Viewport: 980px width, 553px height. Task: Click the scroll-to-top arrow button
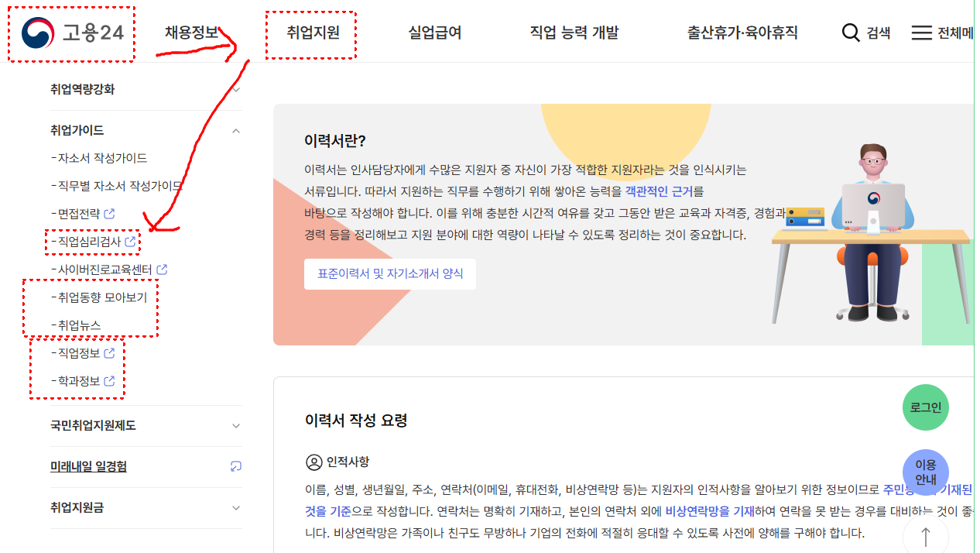[925, 535]
